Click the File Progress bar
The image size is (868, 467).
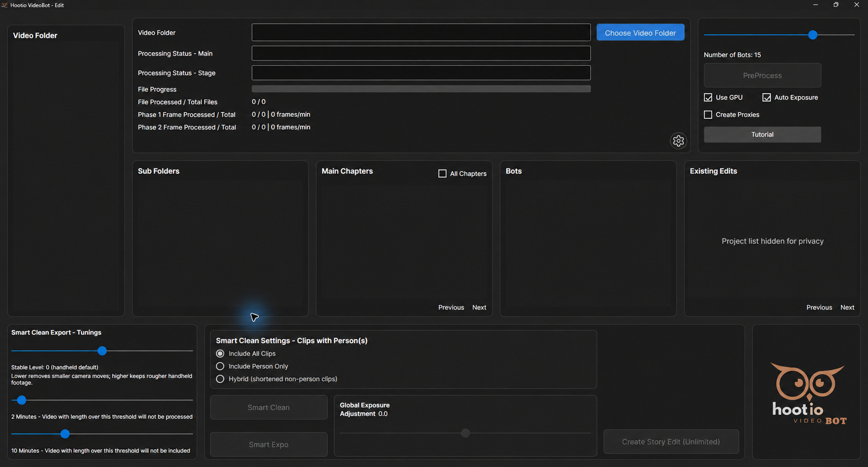[421, 89]
